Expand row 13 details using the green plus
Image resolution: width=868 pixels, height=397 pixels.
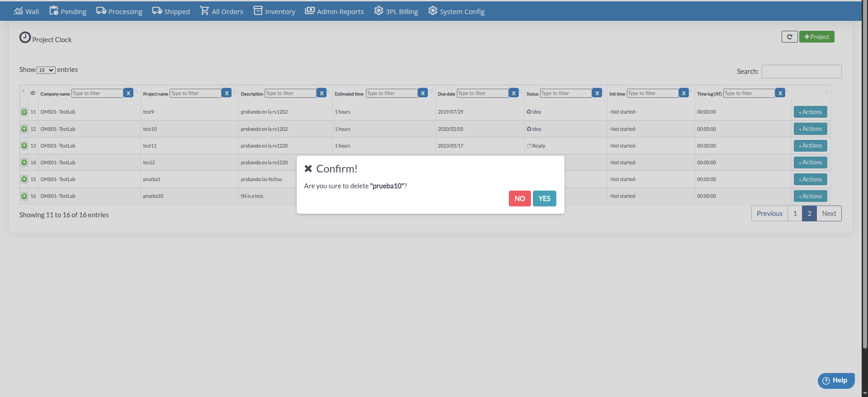tap(24, 146)
